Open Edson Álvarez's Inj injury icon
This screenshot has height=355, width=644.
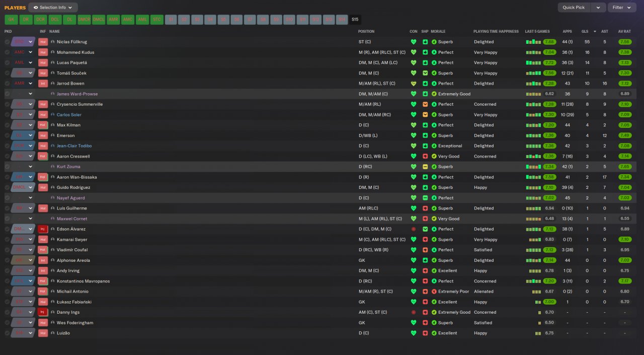click(43, 229)
